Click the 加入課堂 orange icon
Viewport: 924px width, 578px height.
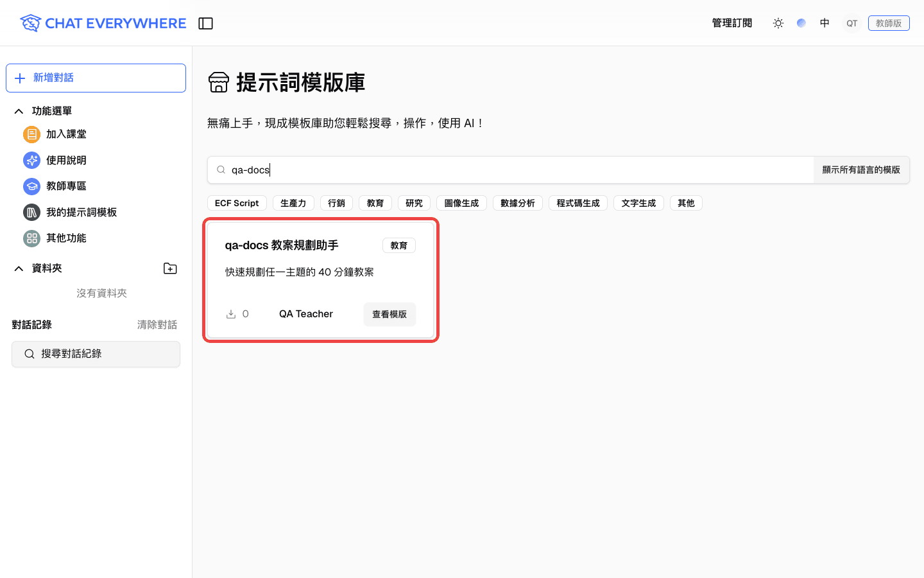pyautogui.click(x=31, y=134)
